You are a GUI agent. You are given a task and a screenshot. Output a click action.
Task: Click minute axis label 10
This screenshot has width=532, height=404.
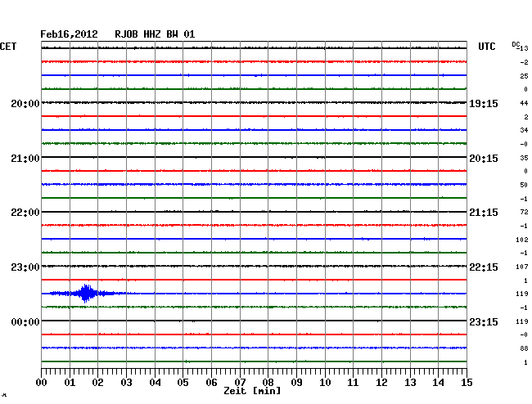[x=325, y=382]
